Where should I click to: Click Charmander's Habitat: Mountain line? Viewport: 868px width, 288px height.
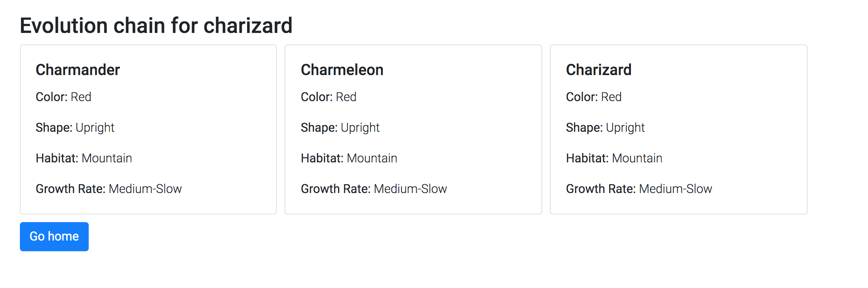(x=84, y=158)
